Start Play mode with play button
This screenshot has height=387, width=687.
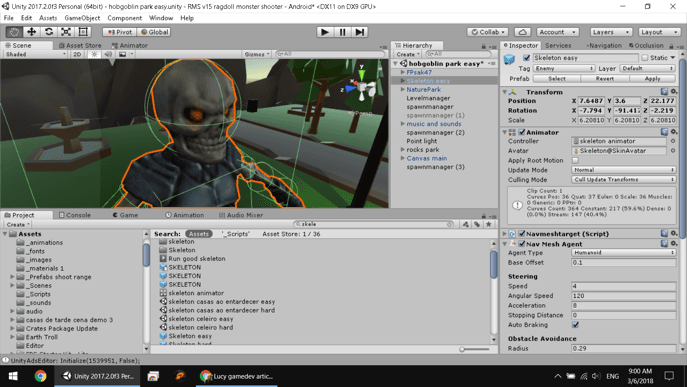point(325,32)
